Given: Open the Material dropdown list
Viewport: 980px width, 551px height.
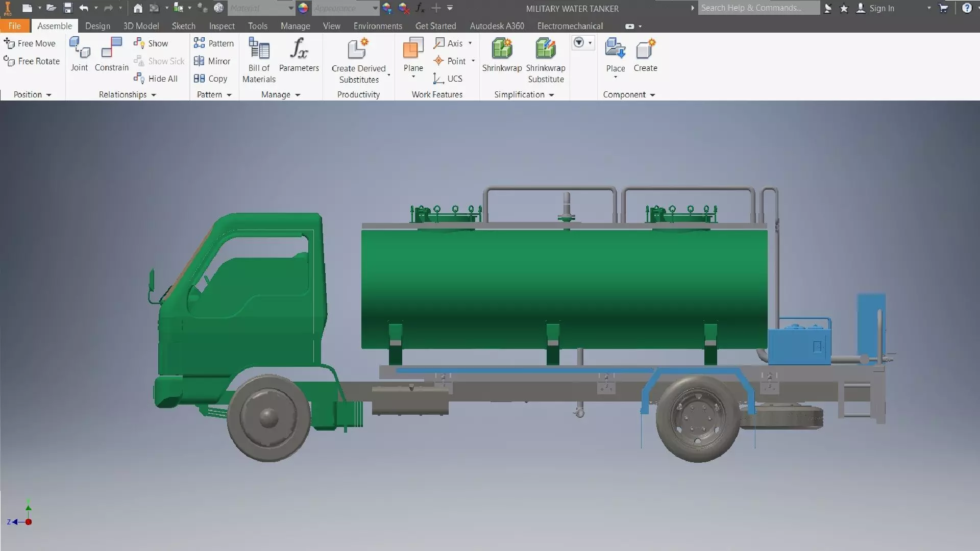Looking at the screenshot, I should [x=291, y=8].
